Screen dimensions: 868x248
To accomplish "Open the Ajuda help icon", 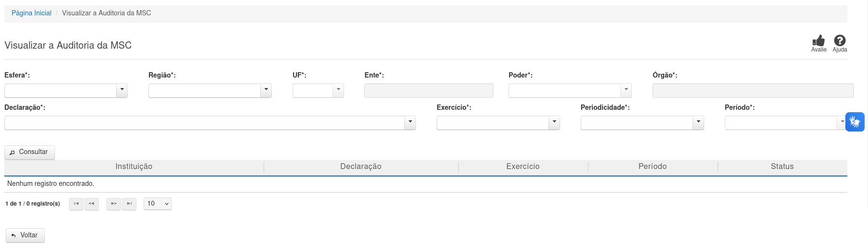I will tap(840, 41).
